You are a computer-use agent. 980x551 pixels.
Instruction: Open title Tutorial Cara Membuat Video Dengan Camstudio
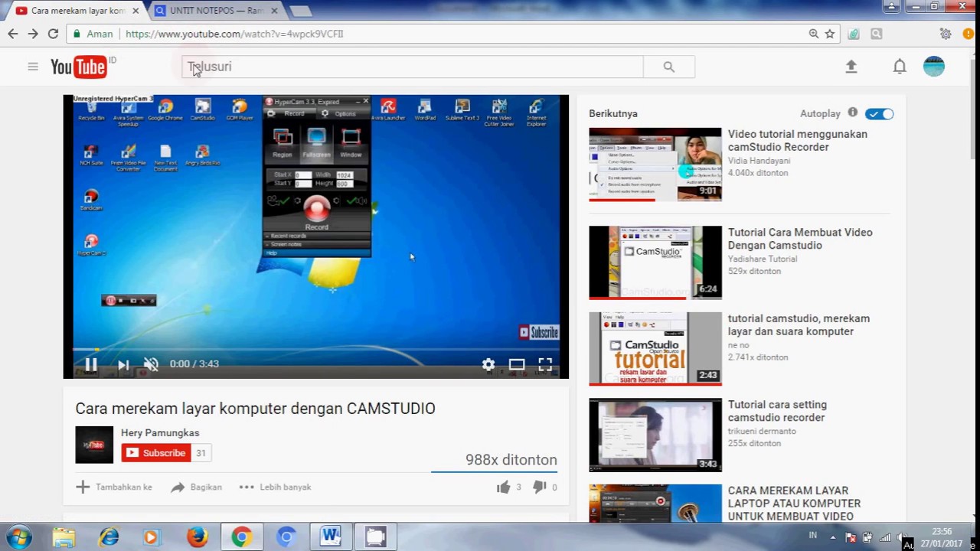[800, 239]
